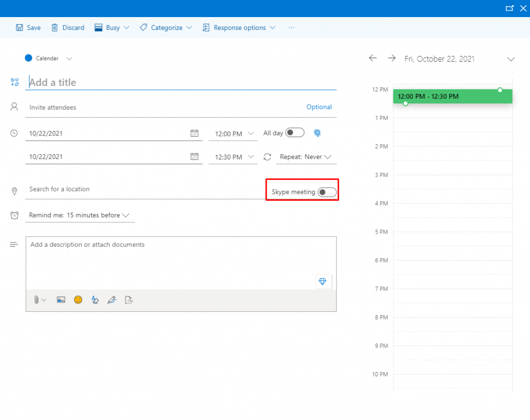Click the 6 PM time slot row
This screenshot has height=420, width=530.
coord(452,274)
